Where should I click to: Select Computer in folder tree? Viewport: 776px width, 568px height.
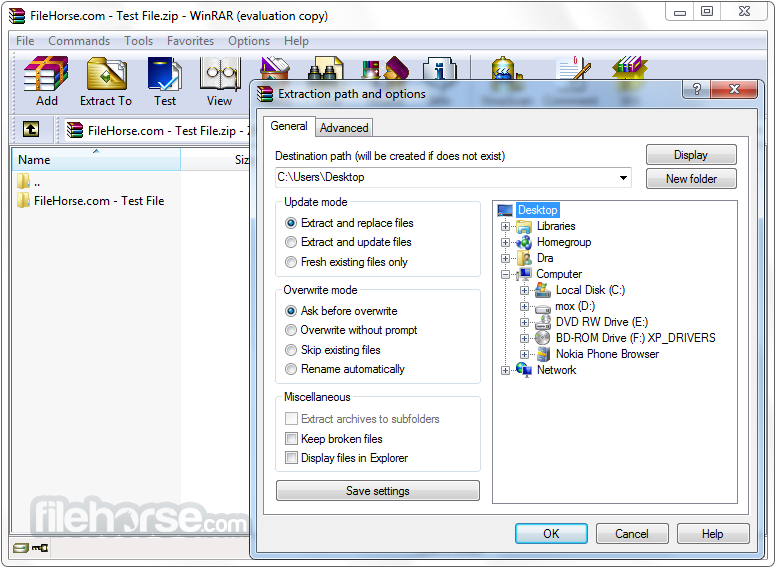(559, 274)
